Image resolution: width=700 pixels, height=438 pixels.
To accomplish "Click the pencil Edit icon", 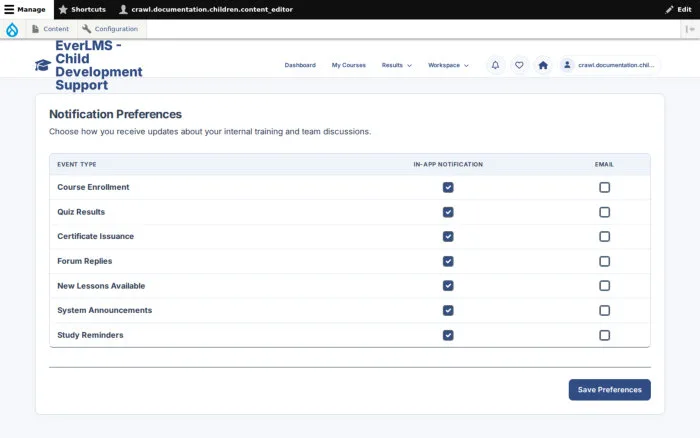I will coord(669,9).
